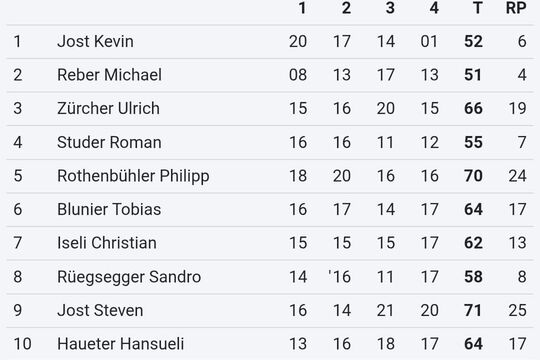The width and height of the screenshot is (540, 360).
Task: Sort by the RP column header
Action: point(516,8)
